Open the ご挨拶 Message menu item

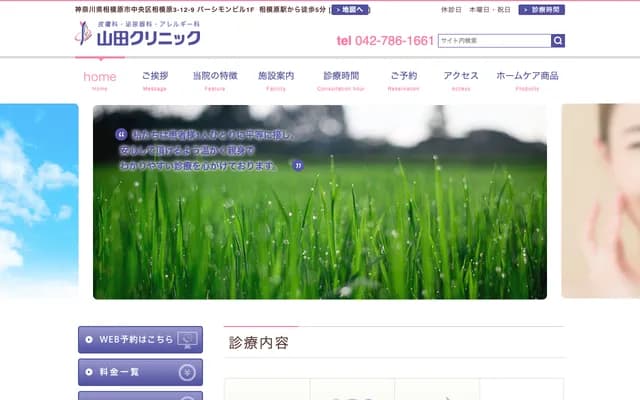click(155, 80)
